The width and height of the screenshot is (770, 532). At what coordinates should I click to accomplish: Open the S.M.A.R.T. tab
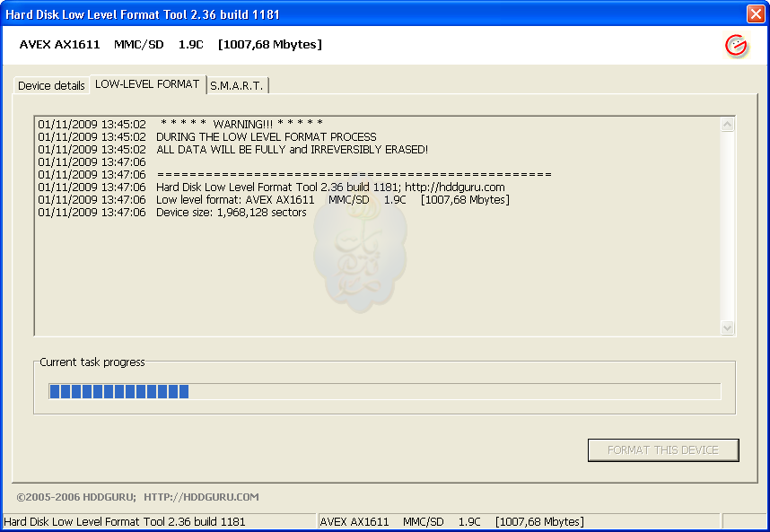237,86
